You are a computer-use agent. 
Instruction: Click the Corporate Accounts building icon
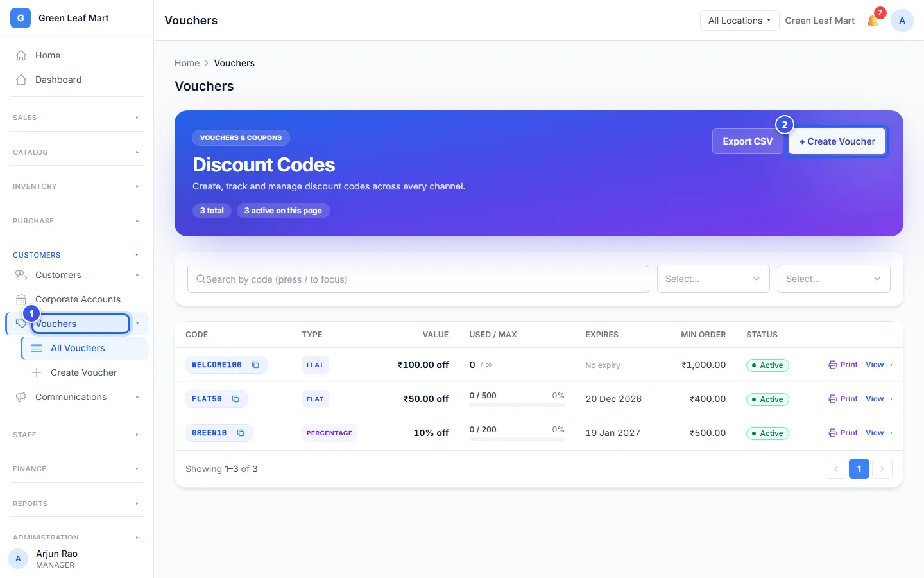21,299
